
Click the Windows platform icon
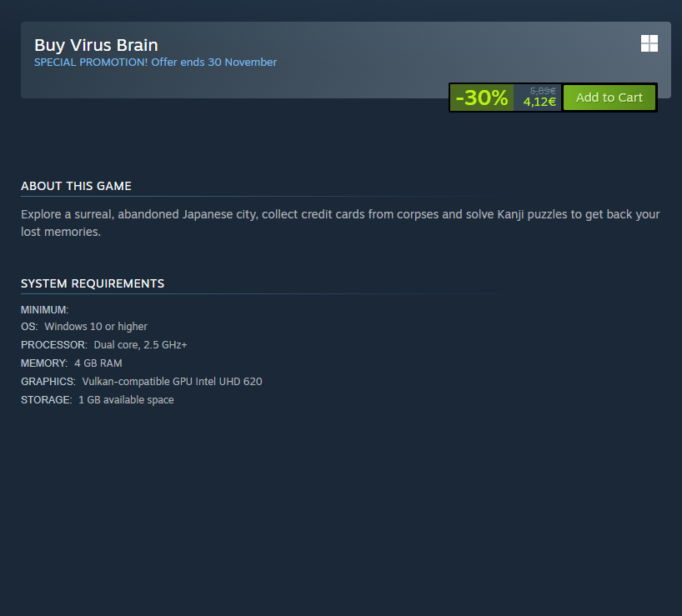click(649, 43)
